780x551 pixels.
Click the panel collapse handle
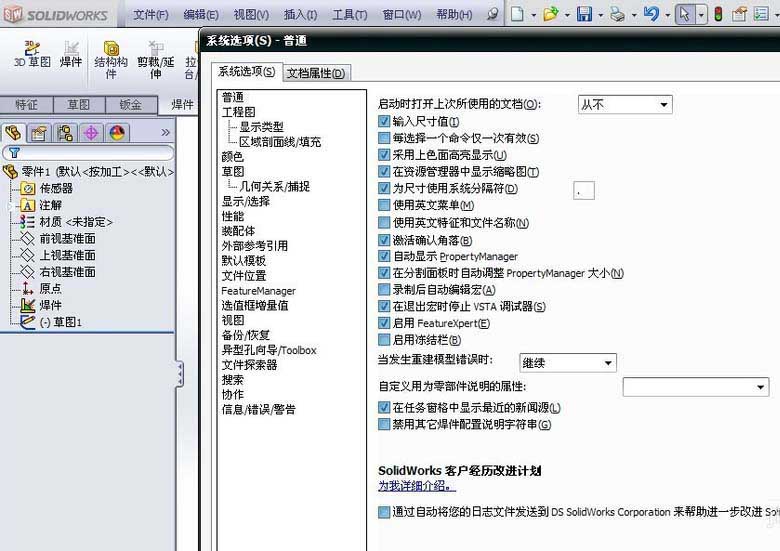coord(180,374)
